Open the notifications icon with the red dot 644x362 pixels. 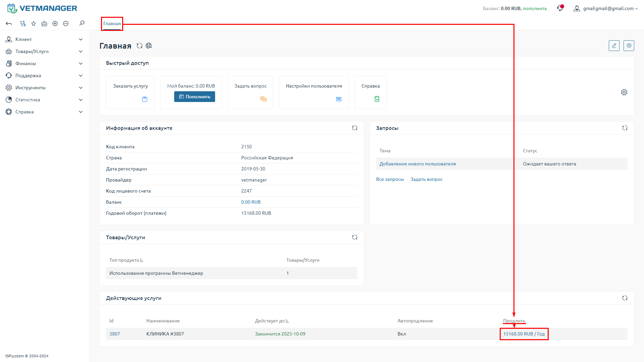pyautogui.click(x=560, y=8)
